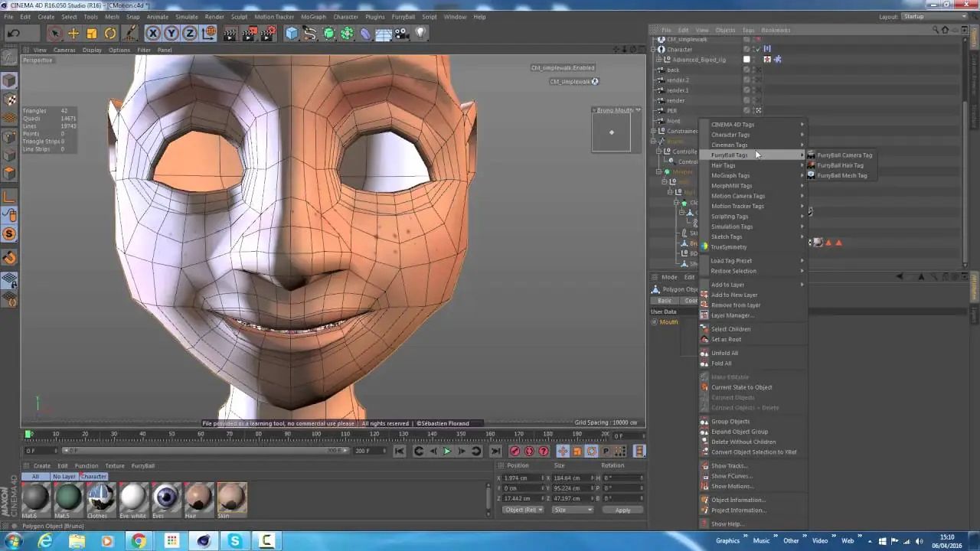Select Layer Manager from the context menu
980x551 pixels.
(x=733, y=315)
